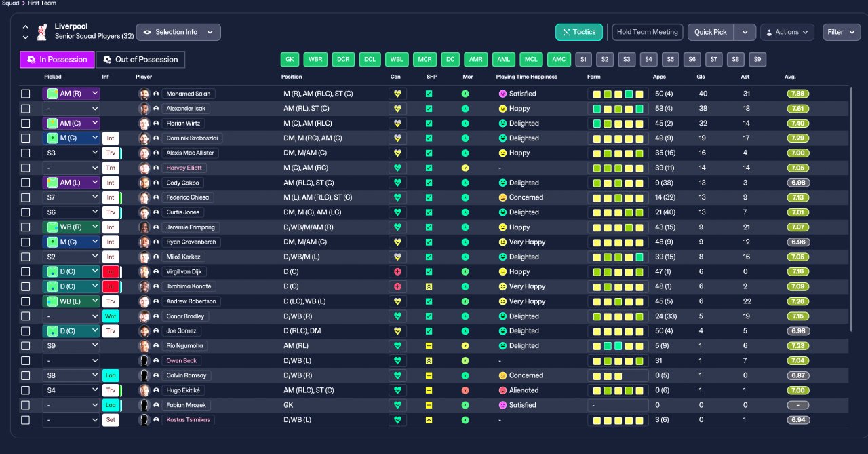
Task: Click the eye icon in Selection Info
Action: point(147,32)
